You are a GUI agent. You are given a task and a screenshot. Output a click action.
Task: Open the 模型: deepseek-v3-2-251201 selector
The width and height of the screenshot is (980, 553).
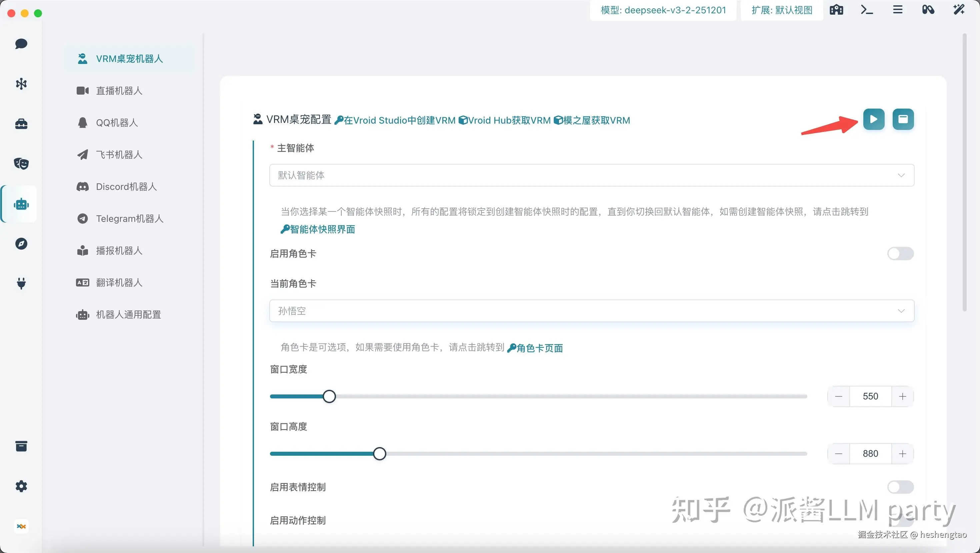(663, 10)
